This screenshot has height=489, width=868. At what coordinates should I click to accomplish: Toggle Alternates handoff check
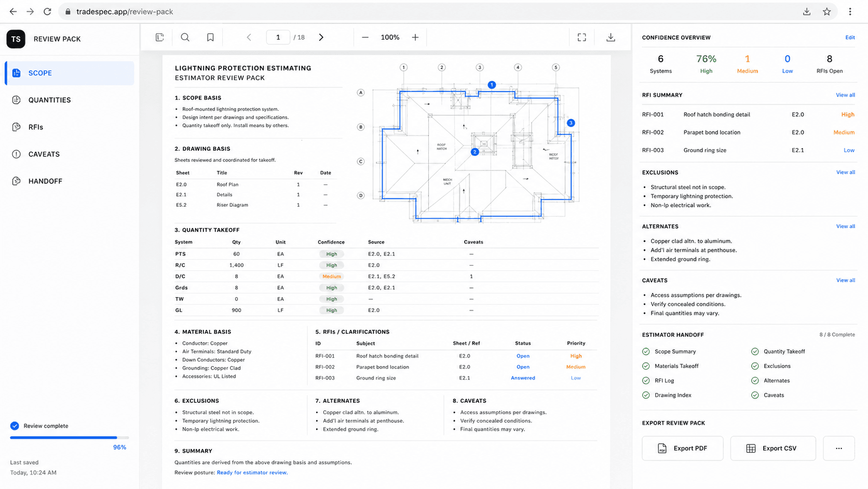[x=755, y=380]
